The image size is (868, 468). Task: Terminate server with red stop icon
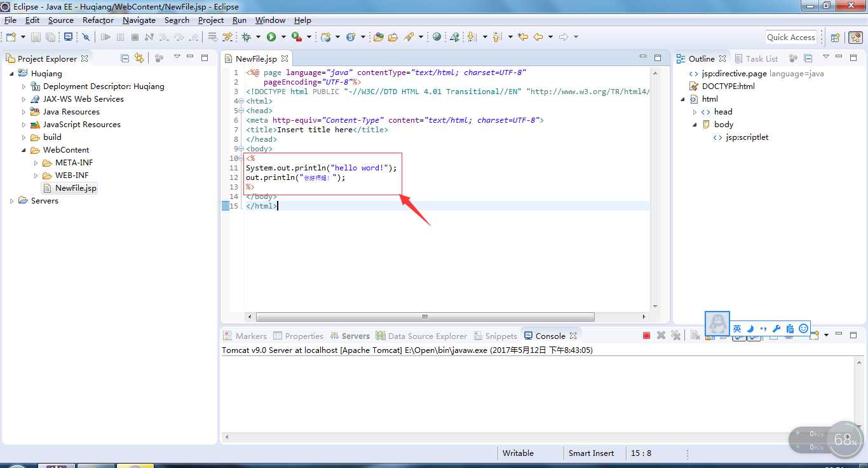click(646, 336)
